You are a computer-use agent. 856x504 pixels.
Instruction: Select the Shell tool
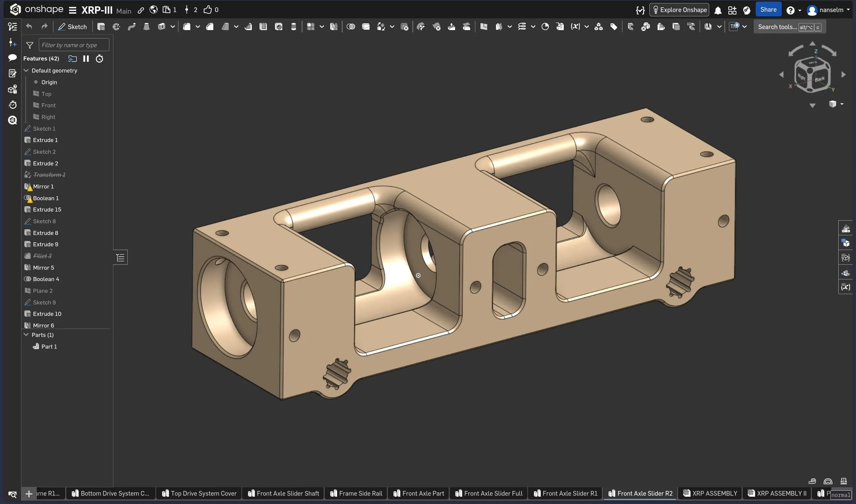click(263, 27)
